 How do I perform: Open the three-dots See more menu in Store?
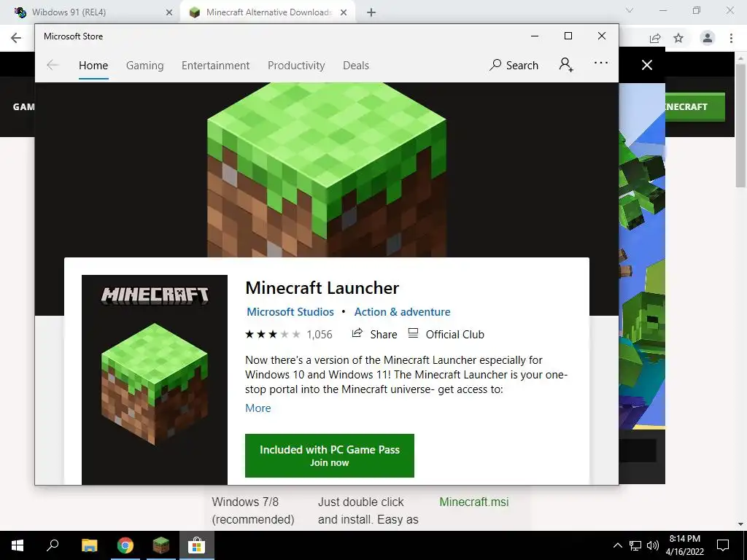click(x=601, y=63)
